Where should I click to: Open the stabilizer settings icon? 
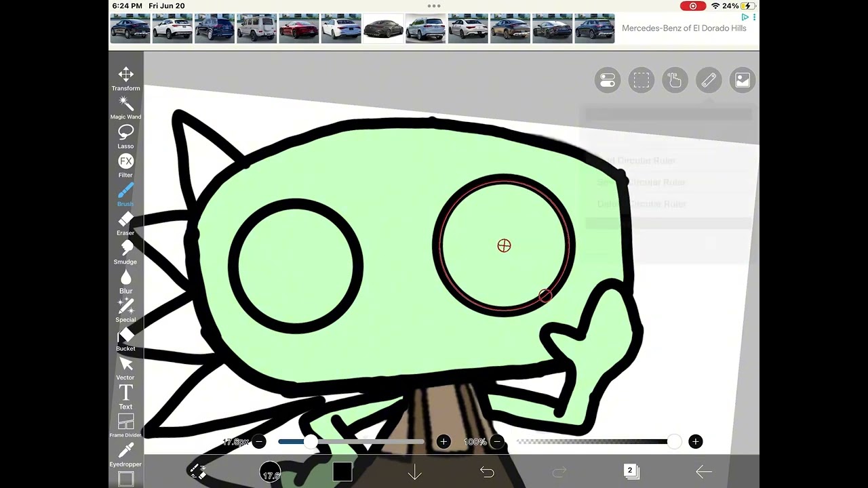pyautogui.click(x=608, y=81)
